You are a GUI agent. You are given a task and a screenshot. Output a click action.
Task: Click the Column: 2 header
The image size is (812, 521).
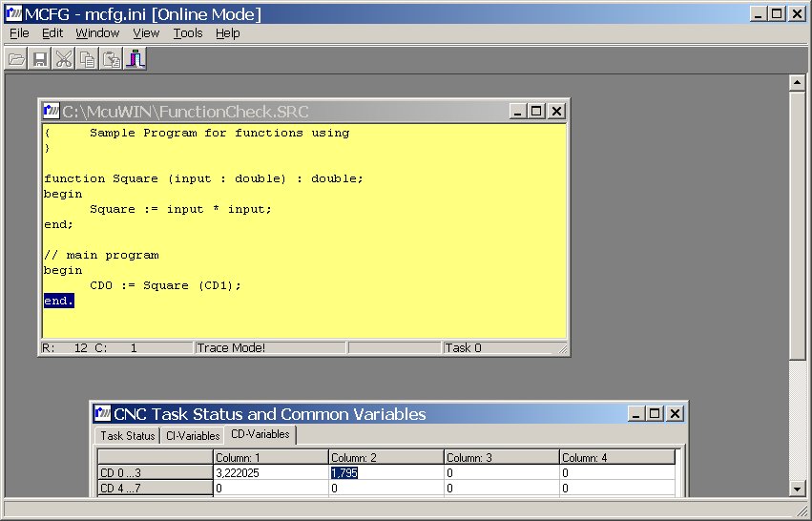[x=386, y=457]
